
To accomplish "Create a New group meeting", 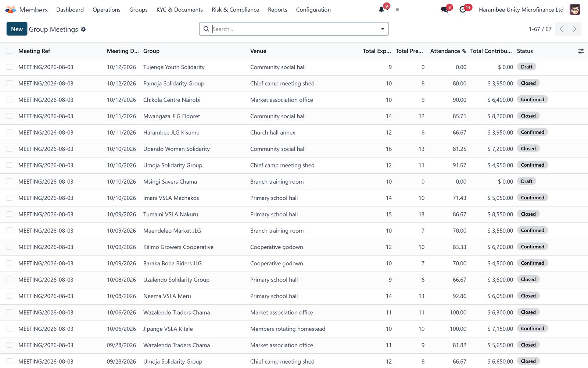I will pyautogui.click(x=17, y=29).
